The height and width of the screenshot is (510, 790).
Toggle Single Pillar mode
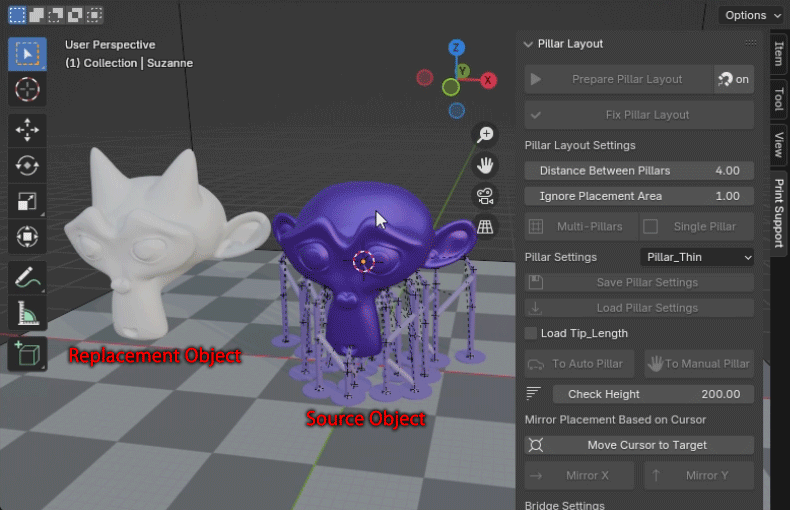click(696, 227)
